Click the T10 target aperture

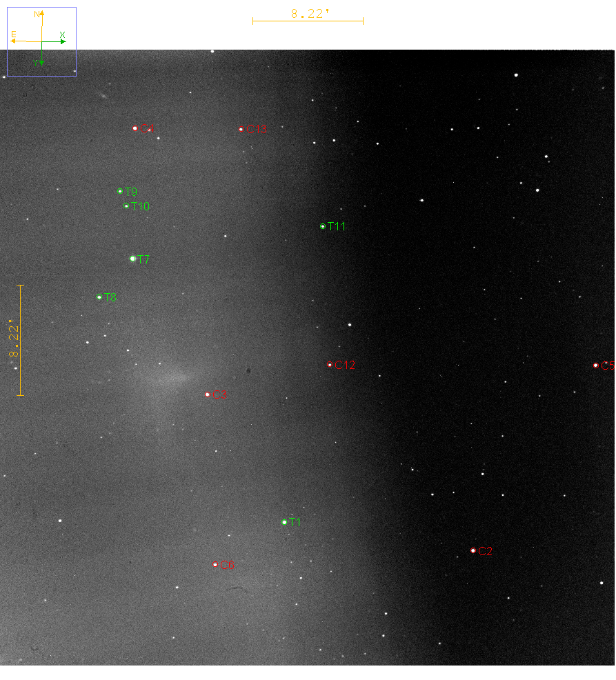(126, 206)
